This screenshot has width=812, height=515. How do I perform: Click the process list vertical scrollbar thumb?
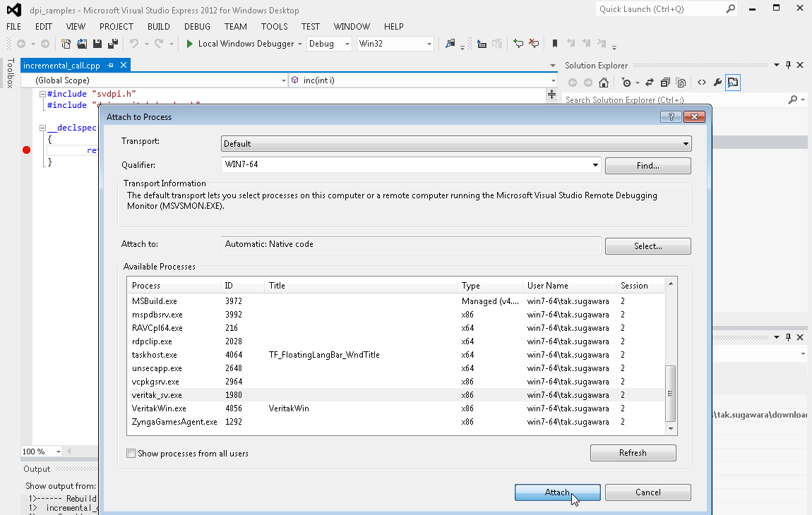point(670,394)
